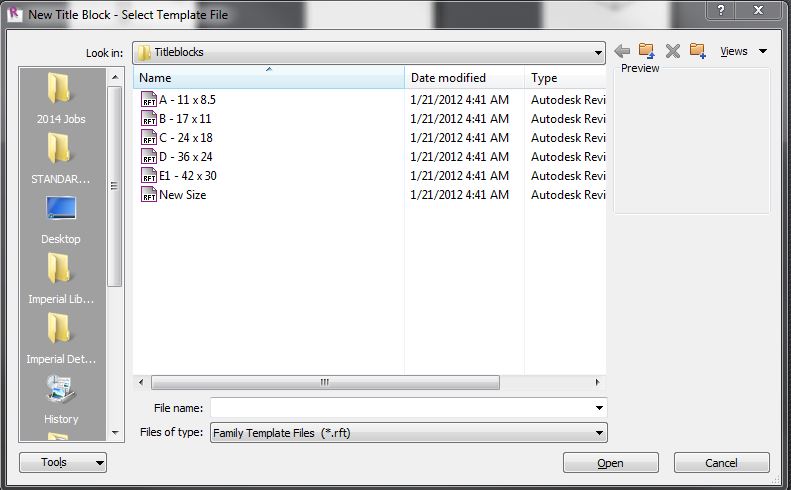
Task: Sort by the Type column header
Action: click(566, 78)
